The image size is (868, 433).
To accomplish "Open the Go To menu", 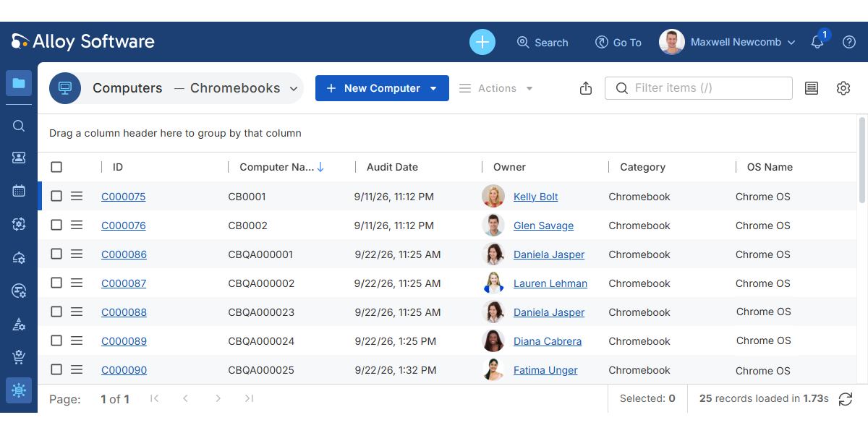I will point(618,42).
